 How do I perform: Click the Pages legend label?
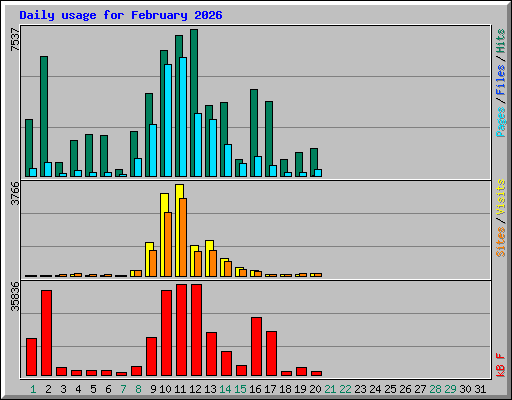click(501, 122)
